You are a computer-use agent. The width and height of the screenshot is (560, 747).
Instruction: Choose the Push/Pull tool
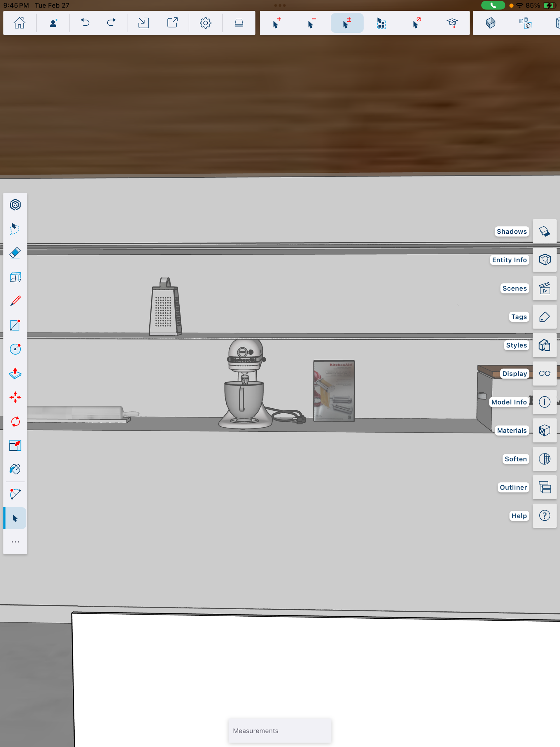point(15,373)
